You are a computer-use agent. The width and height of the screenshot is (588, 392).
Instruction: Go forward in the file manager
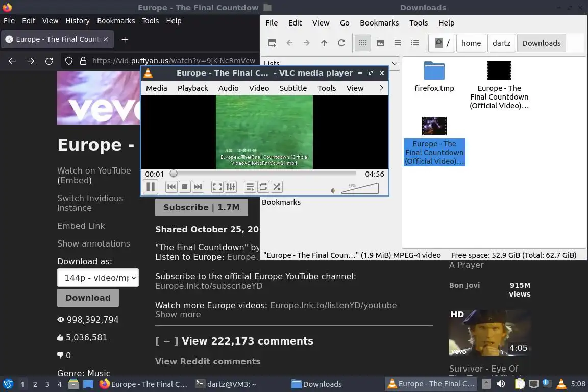307,43
